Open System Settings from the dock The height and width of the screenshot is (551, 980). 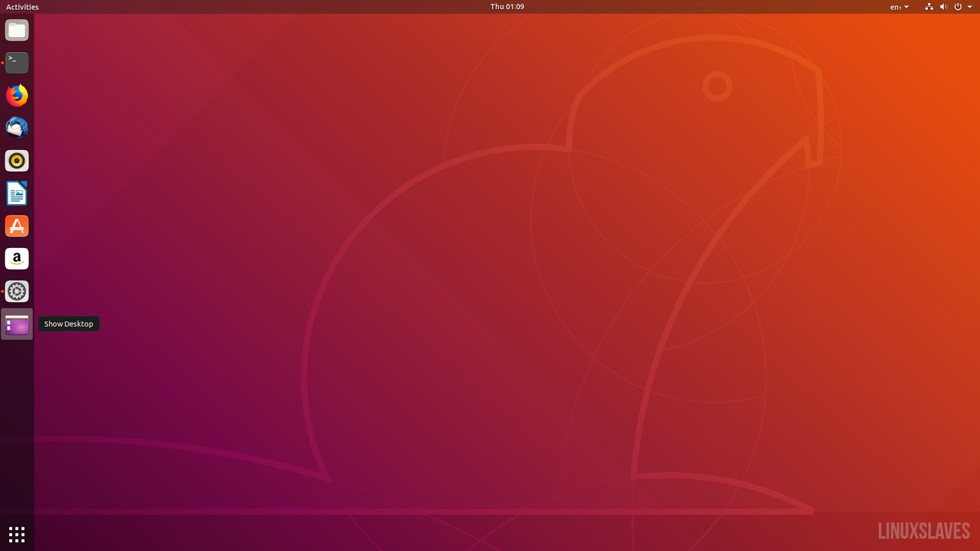click(x=17, y=291)
